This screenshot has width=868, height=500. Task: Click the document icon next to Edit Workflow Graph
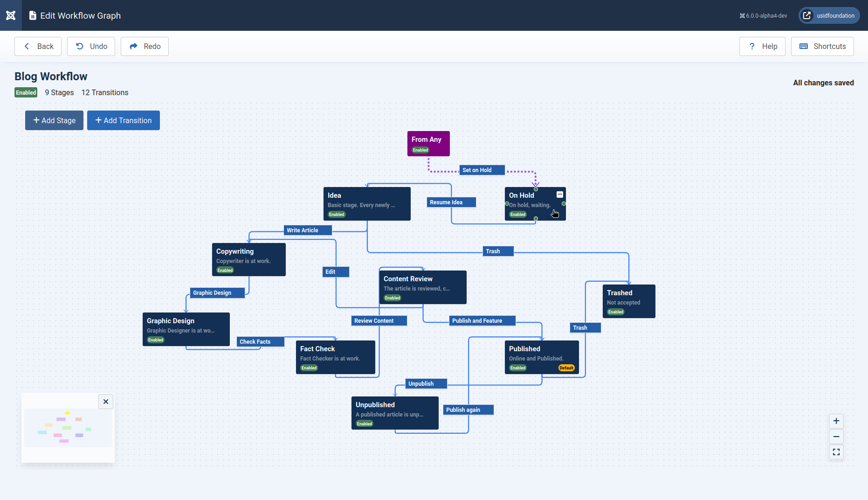click(x=32, y=15)
